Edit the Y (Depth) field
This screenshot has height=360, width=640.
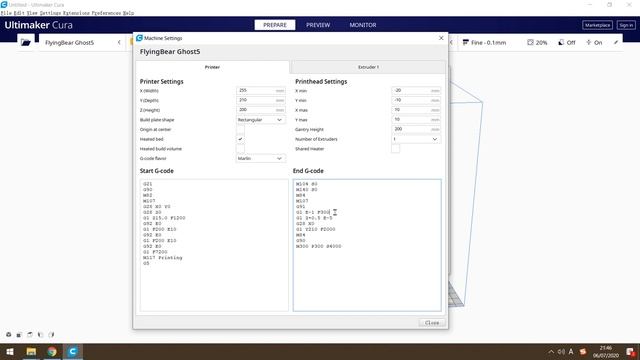coord(260,100)
